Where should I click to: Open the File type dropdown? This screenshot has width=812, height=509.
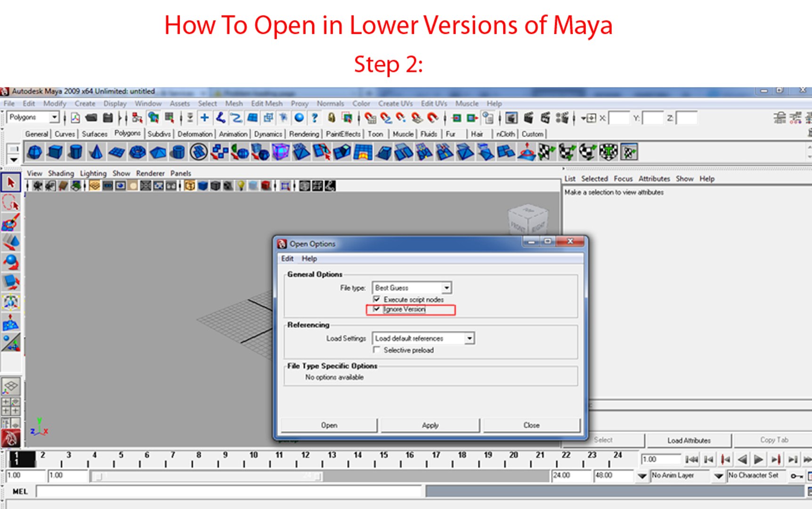click(x=412, y=287)
